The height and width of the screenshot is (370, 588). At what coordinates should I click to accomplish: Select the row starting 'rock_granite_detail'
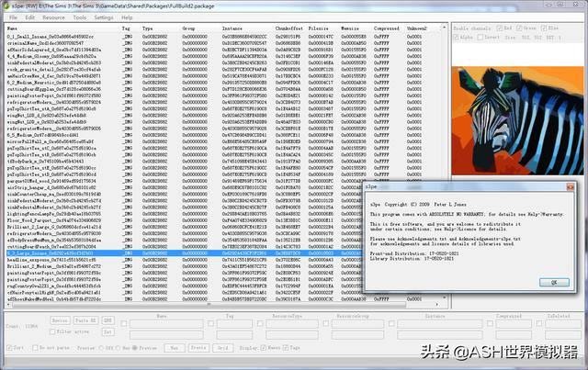(224, 70)
